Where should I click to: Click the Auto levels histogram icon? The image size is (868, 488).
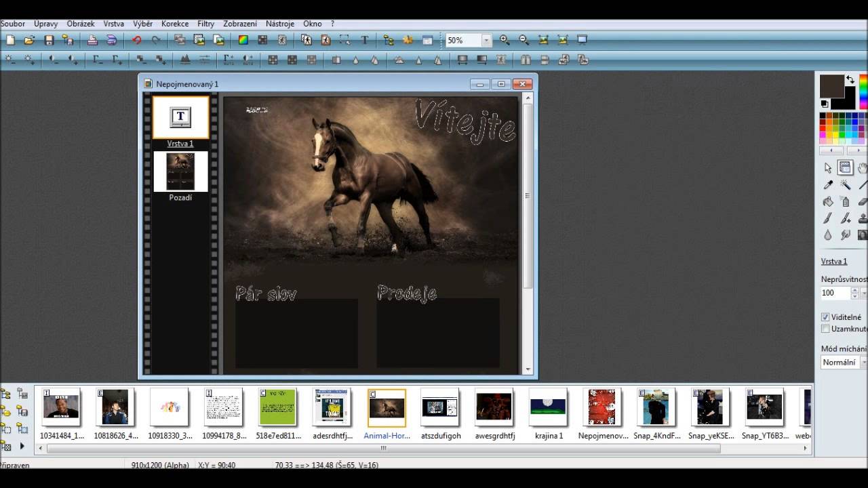coord(185,60)
